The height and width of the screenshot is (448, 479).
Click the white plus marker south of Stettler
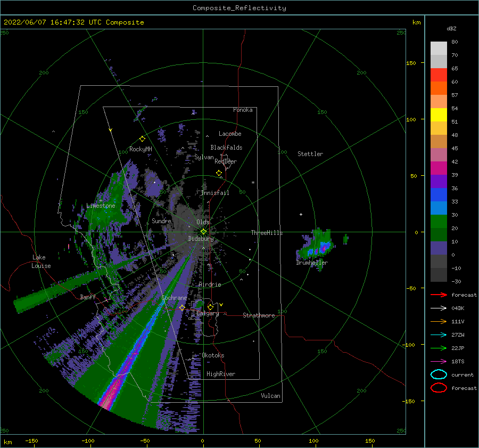pos(301,214)
